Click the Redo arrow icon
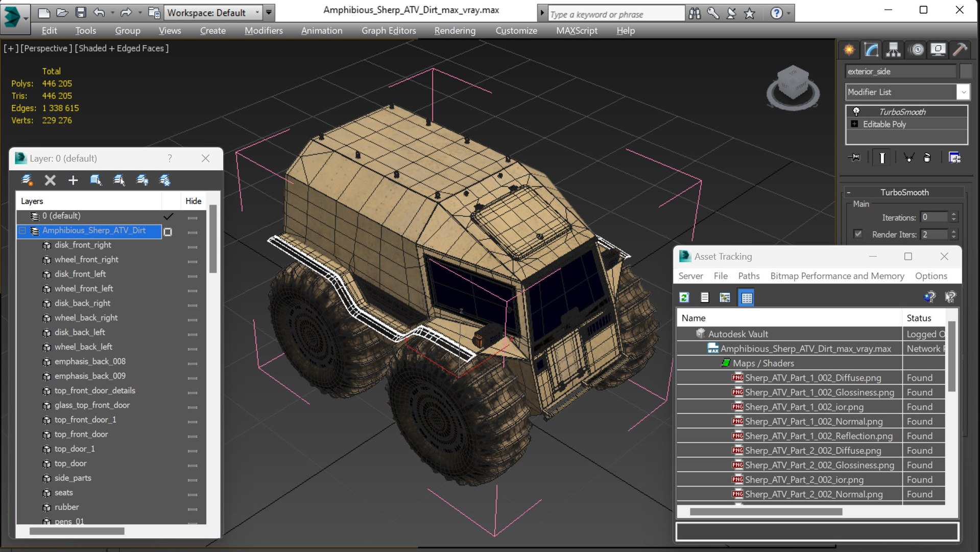The height and width of the screenshot is (552, 980). 126,13
